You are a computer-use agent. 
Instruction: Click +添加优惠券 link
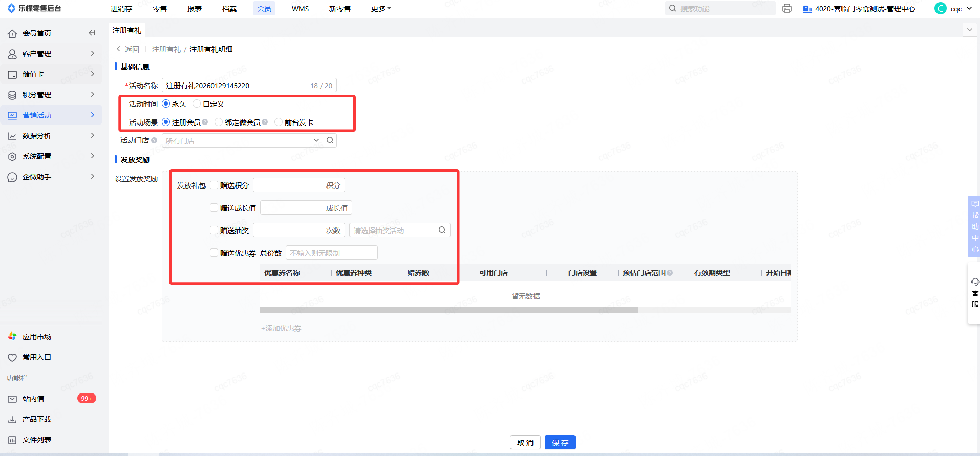[281, 328]
